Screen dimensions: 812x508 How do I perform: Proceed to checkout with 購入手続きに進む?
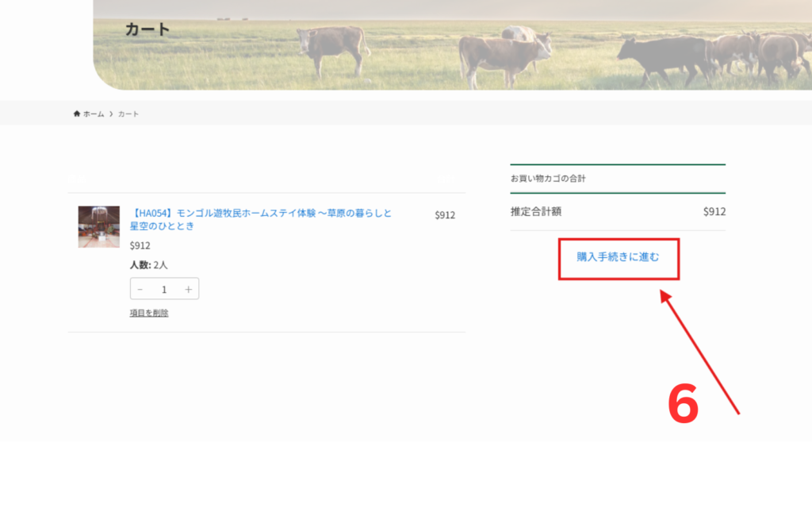(618, 258)
